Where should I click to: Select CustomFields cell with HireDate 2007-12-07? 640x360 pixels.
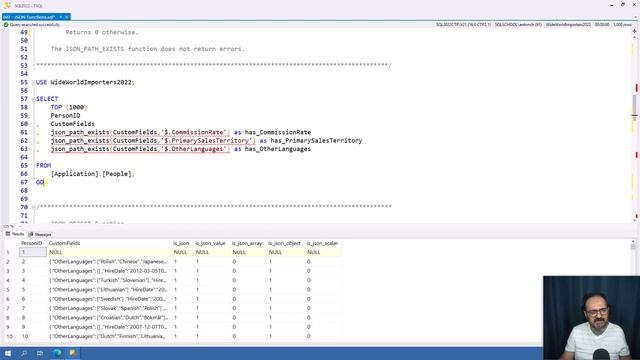(109, 327)
